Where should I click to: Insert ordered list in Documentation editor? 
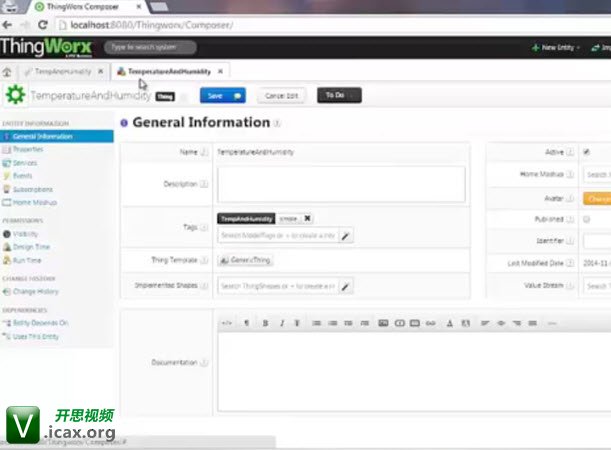[332, 323]
